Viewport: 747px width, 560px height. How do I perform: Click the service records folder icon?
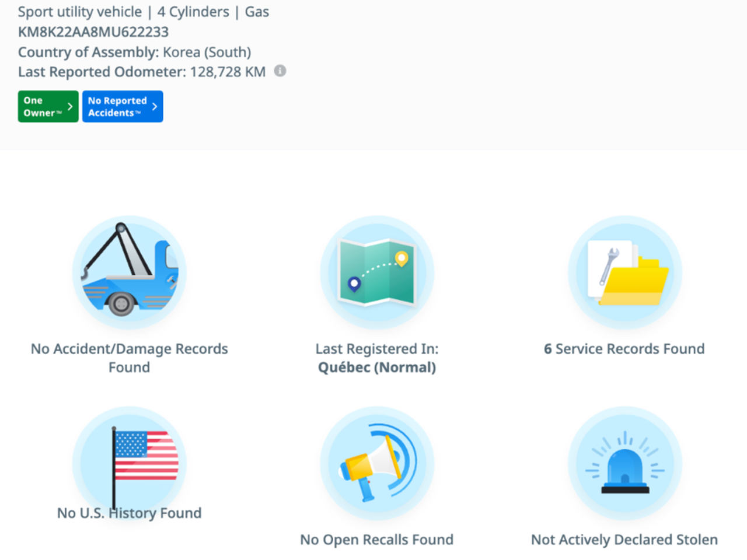[x=624, y=272]
